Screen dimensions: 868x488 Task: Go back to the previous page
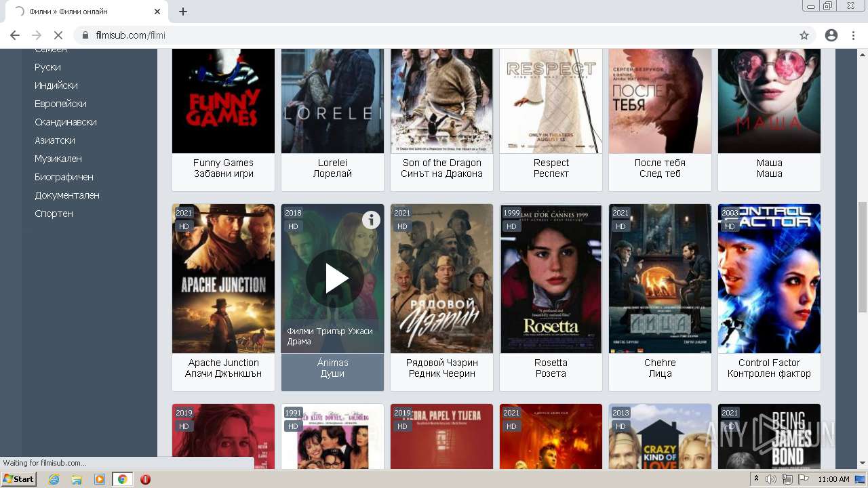coord(15,35)
